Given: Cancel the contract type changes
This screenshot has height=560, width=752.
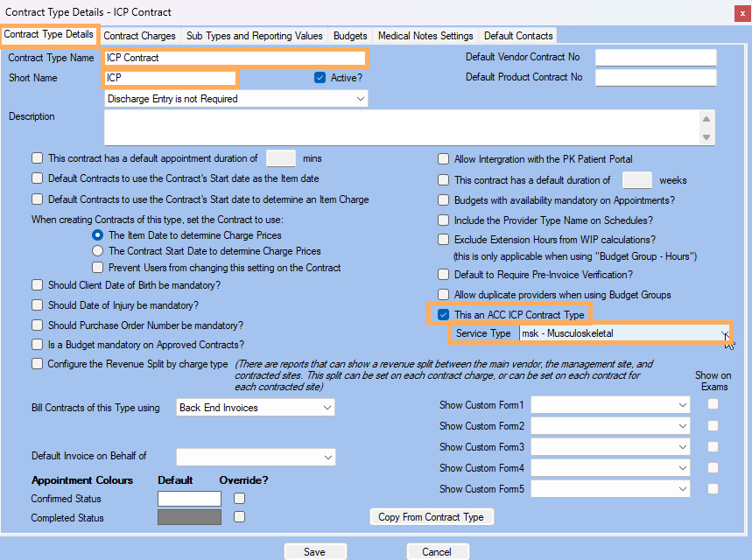Looking at the screenshot, I should point(438,552).
